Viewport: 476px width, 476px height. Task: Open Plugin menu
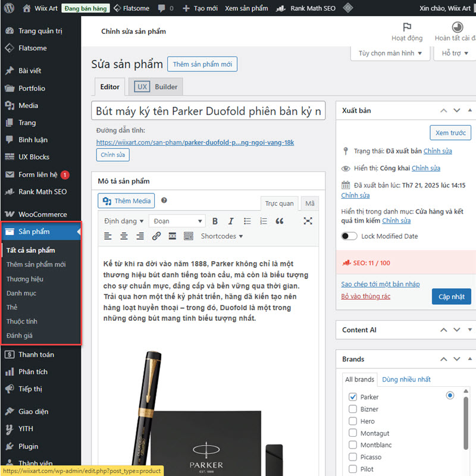pos(40,447)
